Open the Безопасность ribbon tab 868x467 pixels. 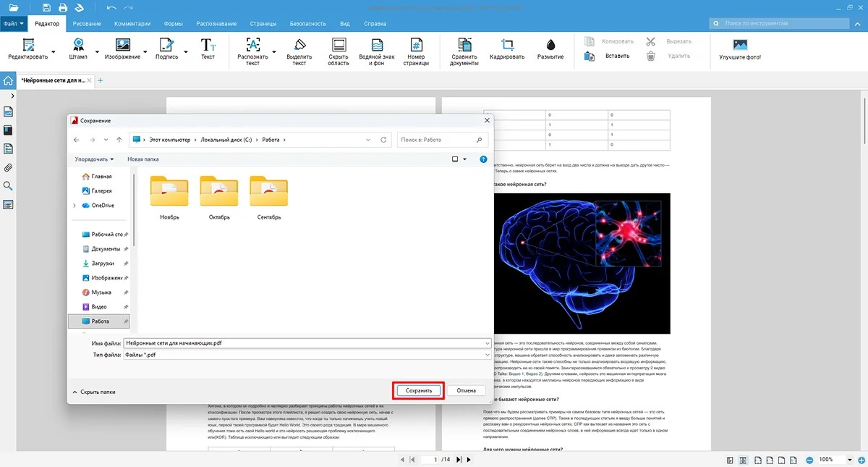pyautogui.click(x=308, y=23)
